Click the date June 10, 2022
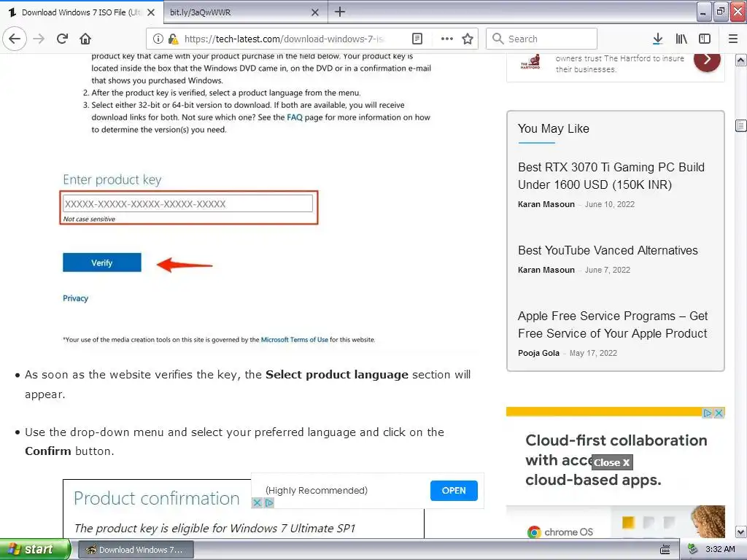The width and height of the screenshot is (747, 560). pos(610,204)
